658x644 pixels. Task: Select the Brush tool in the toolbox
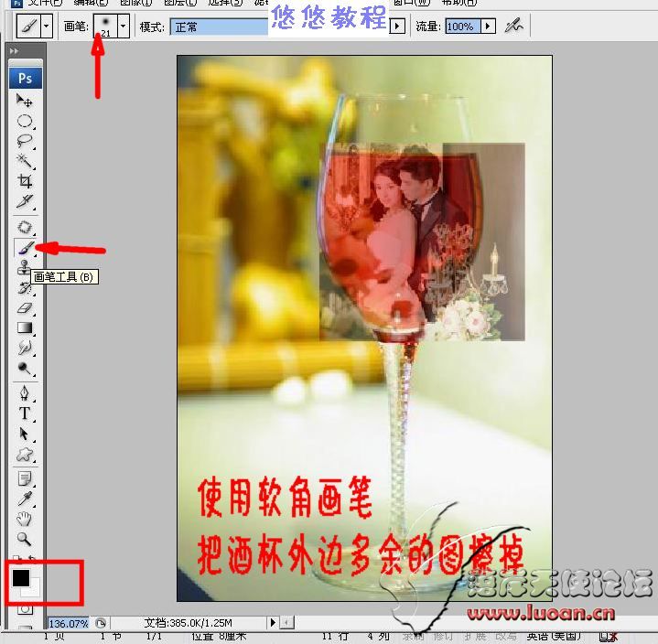(26, 249)
